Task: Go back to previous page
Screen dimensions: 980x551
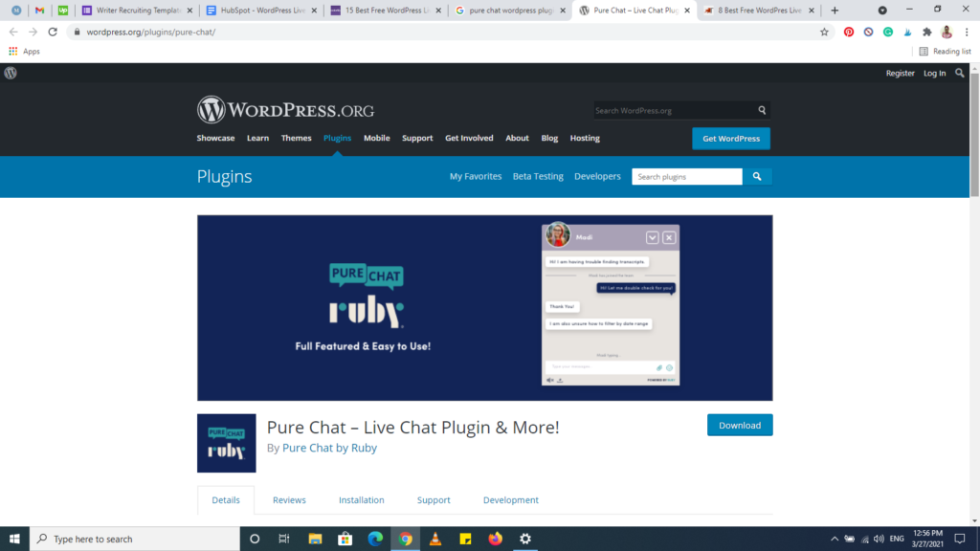Action: [13, 32]
